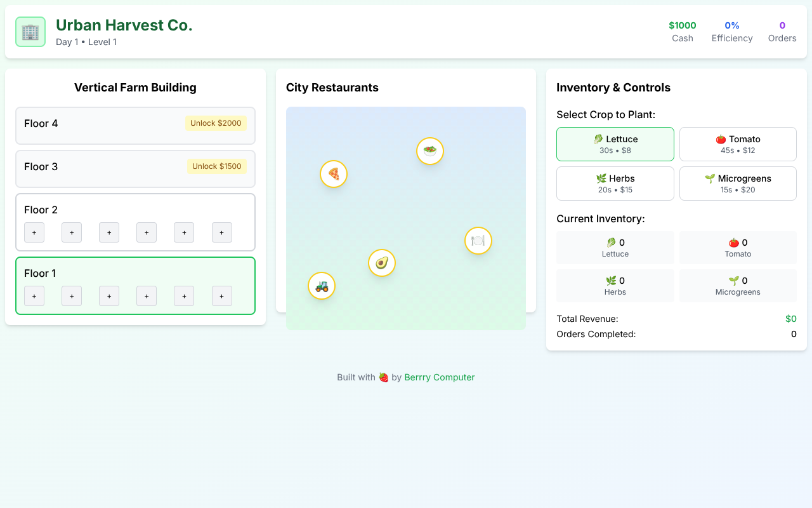Select the Tomato crop to plant
This screenshot has height=508, width=812.
click(738, 144)
